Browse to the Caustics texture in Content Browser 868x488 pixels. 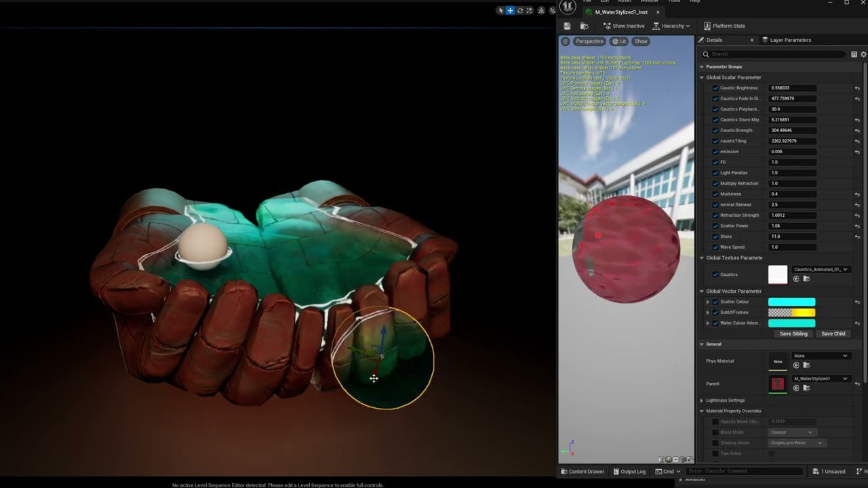806,279
